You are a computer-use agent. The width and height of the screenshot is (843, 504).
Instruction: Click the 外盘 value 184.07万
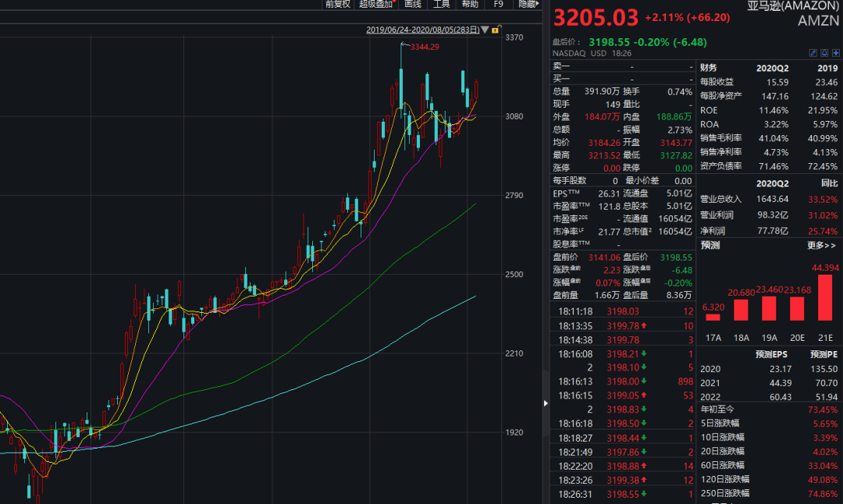coord(602,116)
